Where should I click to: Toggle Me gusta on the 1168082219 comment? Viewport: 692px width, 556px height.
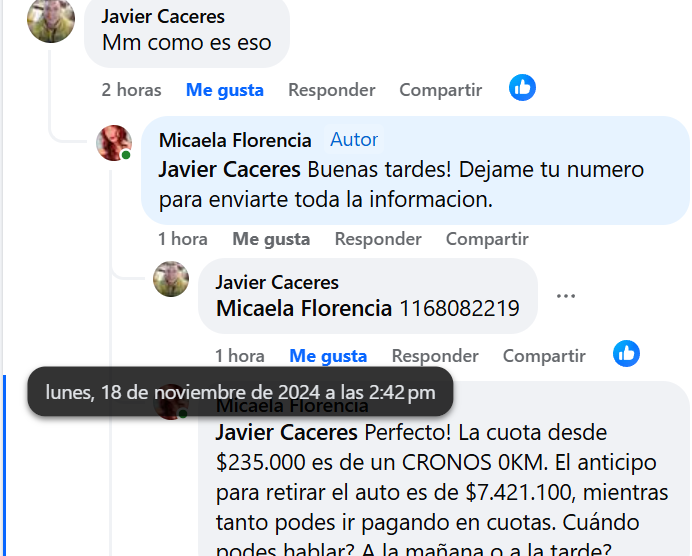(328, 356)
